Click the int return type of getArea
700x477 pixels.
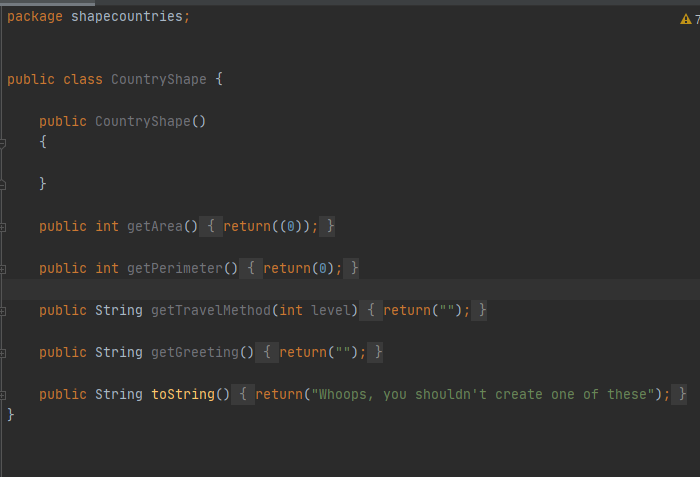click(x=107, y=226)
